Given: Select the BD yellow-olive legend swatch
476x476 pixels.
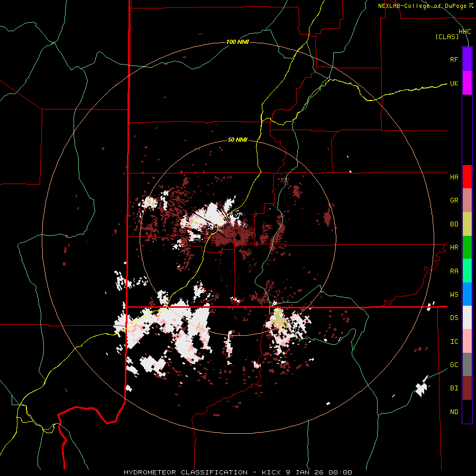Looking at the screenshot, I should 467,224.
